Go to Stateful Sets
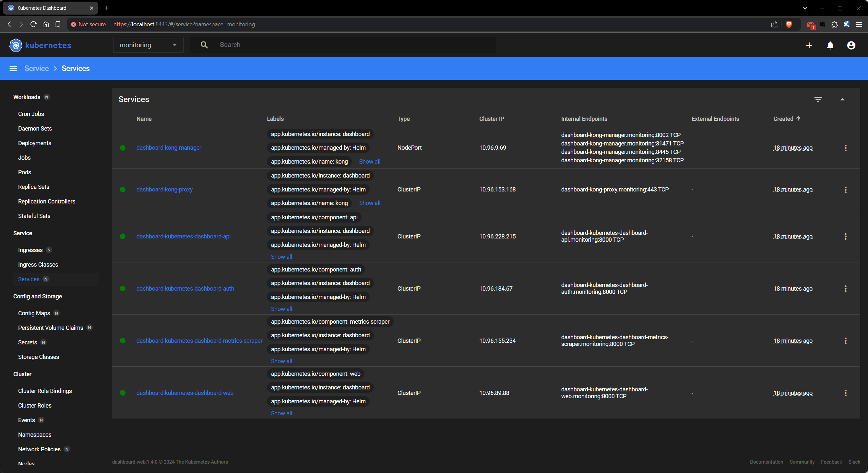868x473 pixels. click(34, 216)
